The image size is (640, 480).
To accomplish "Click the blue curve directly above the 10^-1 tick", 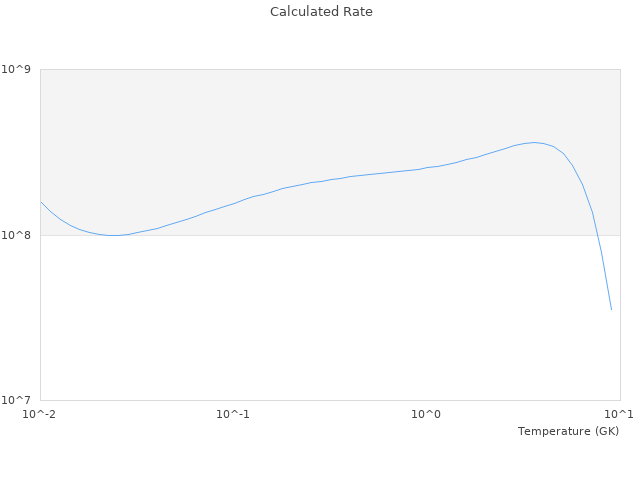I will 233,203.
